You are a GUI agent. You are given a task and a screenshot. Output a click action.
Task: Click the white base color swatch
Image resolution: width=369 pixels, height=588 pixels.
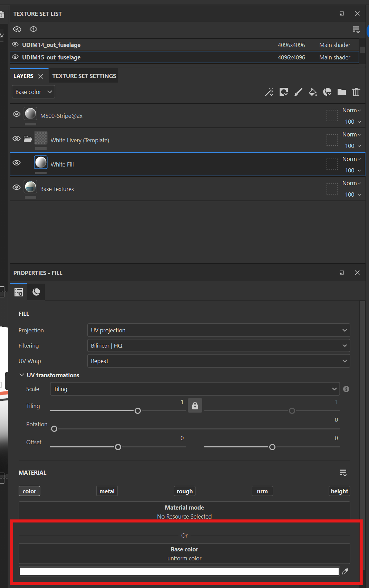179,571
